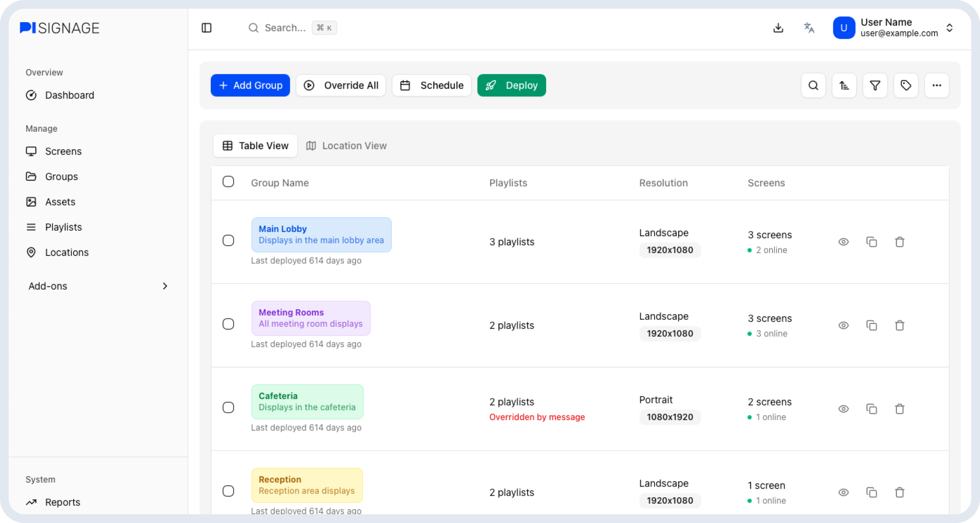Viewport: 980px width, 523px height.
Task: Click the search input field
Action: tap(293, 28)
